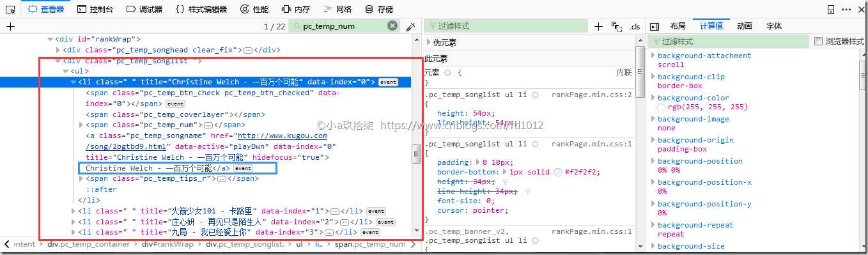Select the eyedropper color picker icon

coord(411,26)
